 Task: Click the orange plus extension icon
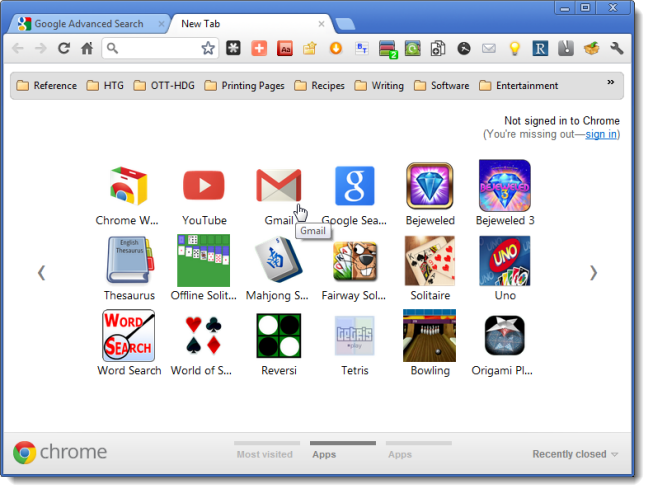coord(259,48)
